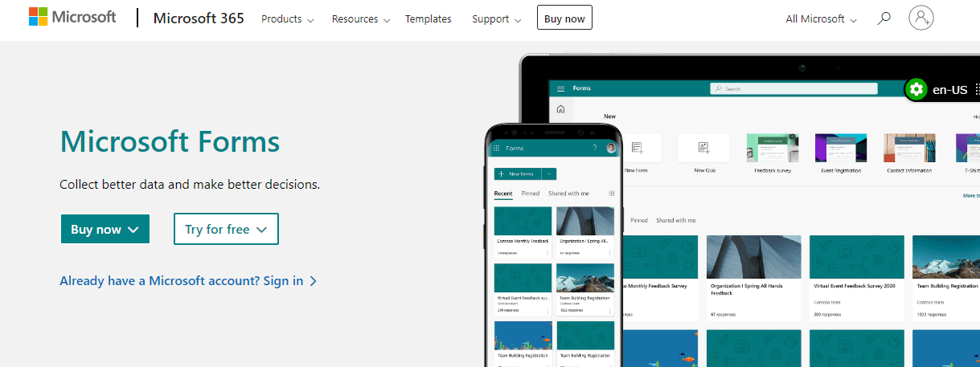The height and width of the screenshot is (367, 980).
Task: Follow the Already have a Microsoft account link
Action: 188,280
